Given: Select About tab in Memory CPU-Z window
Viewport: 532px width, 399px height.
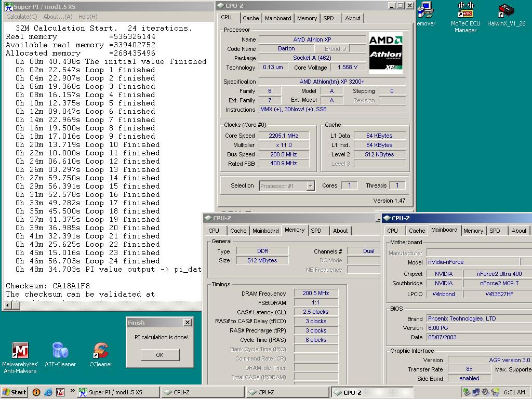Looking at the screenshot, I should (340, 231).
